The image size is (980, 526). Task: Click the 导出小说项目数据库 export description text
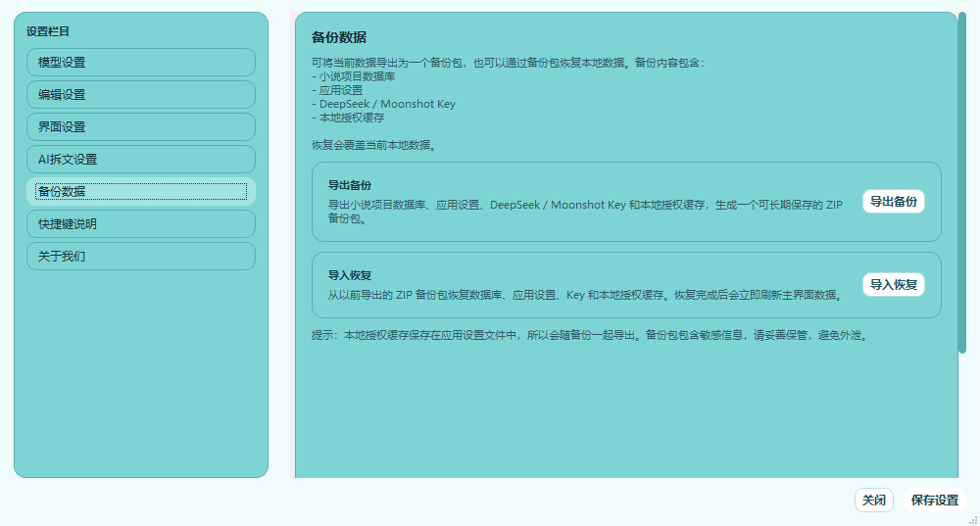pos(586,212)
